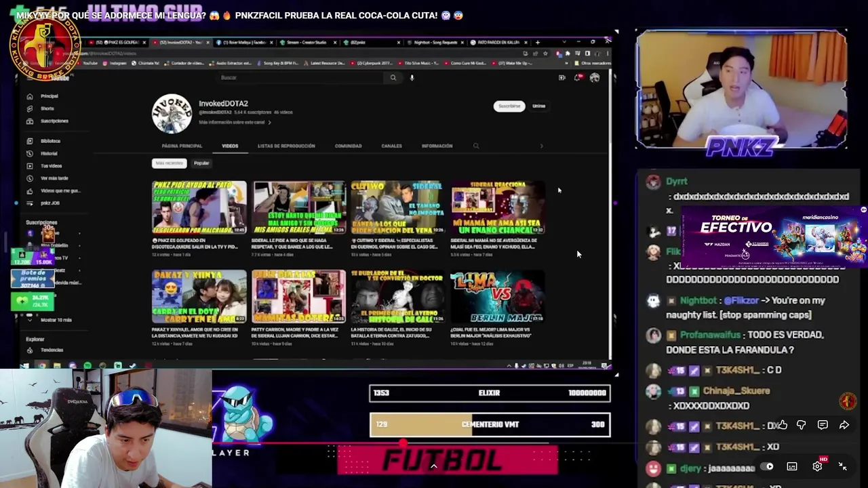Open Tus videos in the sidebar
868x488 pixels.
coord(45,165)
